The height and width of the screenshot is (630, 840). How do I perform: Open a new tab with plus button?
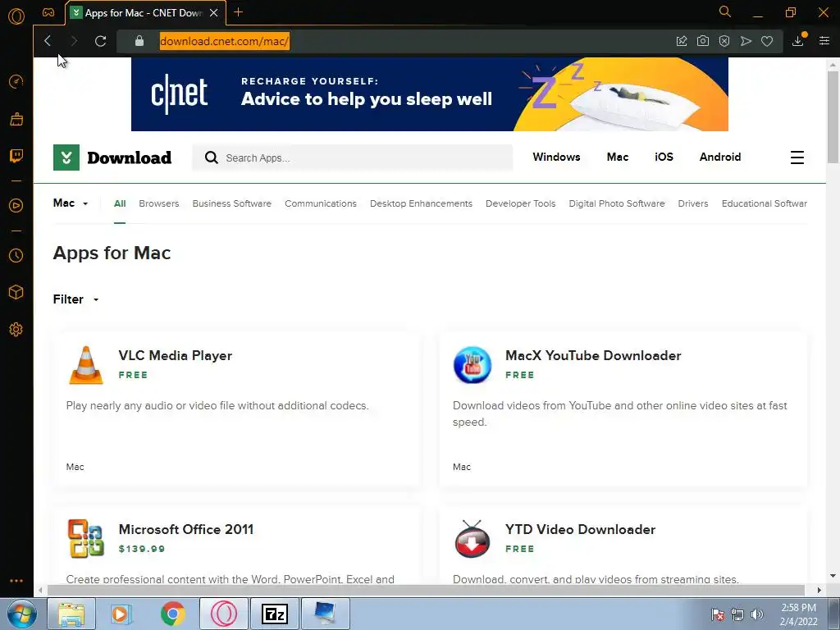[x=239, y=12]
